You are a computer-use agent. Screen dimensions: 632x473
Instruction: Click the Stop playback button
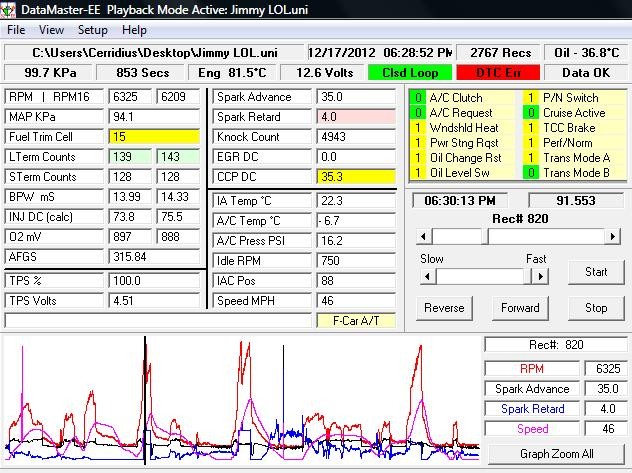point(596,308)
